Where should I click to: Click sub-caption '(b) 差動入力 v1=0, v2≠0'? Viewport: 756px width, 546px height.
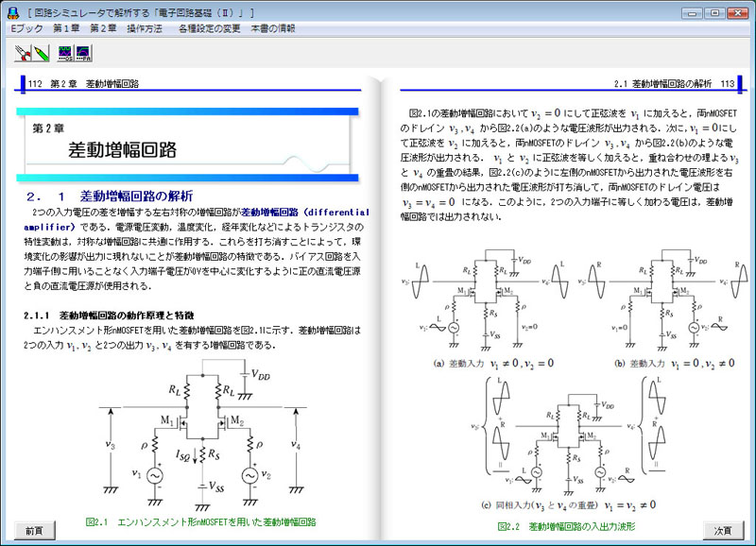[675, 364]
